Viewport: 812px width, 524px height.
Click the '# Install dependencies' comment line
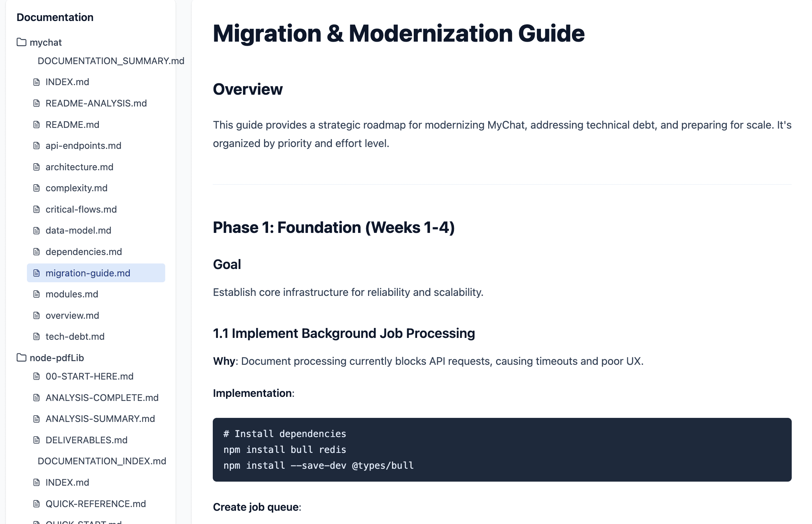(285, 434)
